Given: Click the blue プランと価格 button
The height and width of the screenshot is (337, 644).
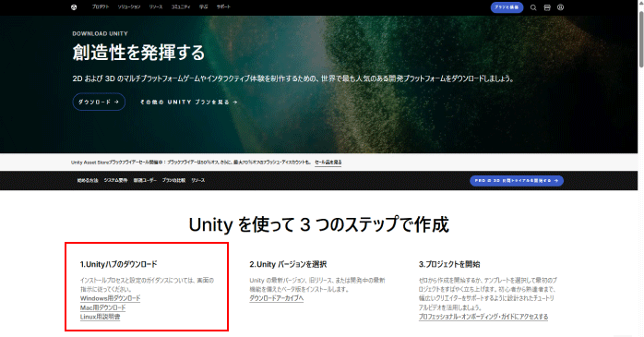Looking at the screenshot, I should [x=507, y=7].
